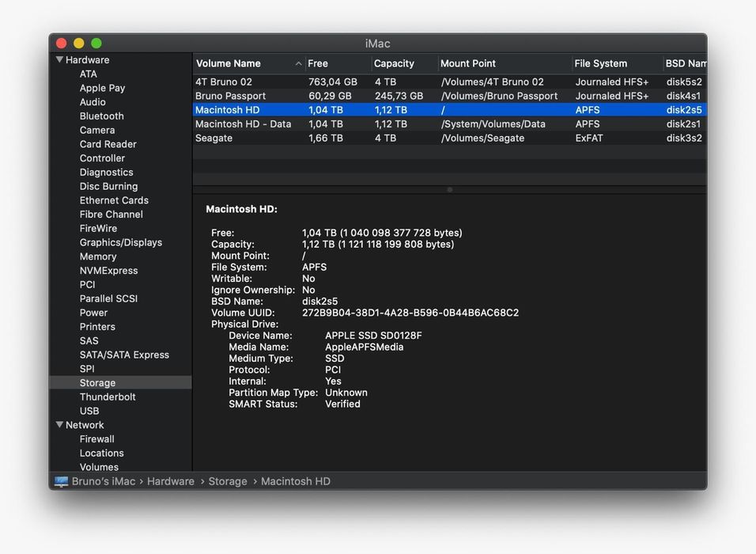Image resolution: width=756 pixels, height=554 pixels.
Task: Open Volumes under Network
Action: tap(99, 467)
